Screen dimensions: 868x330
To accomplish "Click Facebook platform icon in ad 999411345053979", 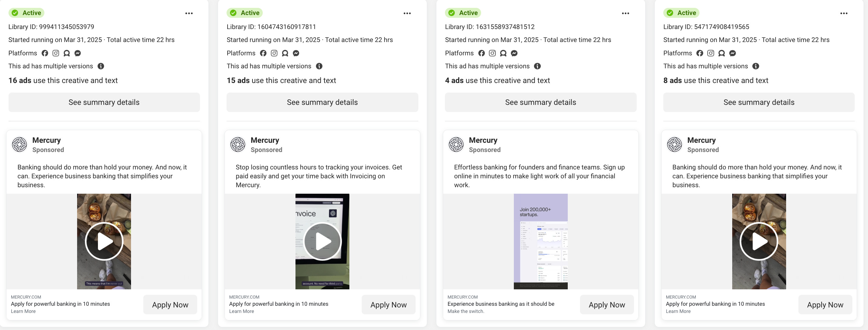I will (x=45, y=53).
